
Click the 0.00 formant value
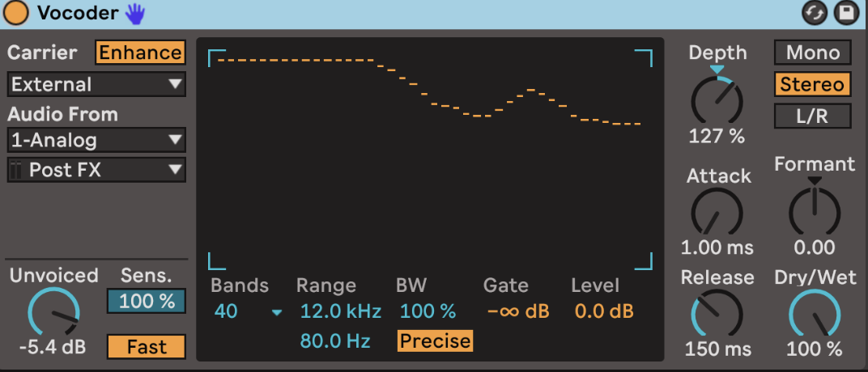pos(815,247)
